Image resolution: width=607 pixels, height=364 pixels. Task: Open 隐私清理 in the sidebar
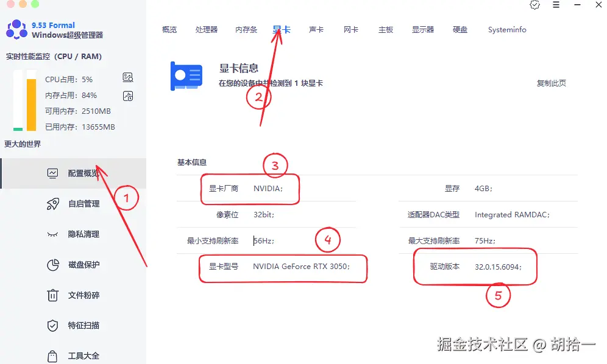74,234
